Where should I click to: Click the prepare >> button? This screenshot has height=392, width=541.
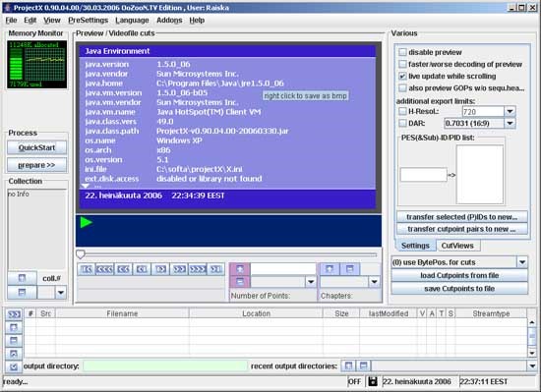[x=36, y=165]
